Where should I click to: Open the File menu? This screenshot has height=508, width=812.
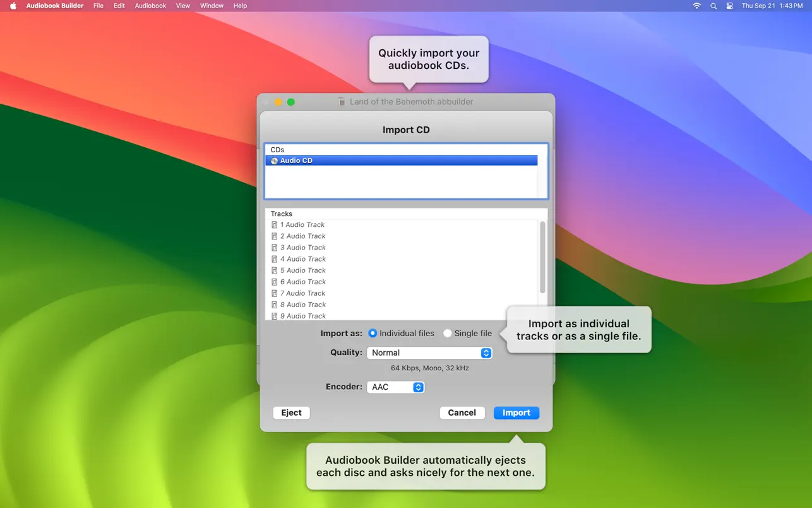coord(99,6)
